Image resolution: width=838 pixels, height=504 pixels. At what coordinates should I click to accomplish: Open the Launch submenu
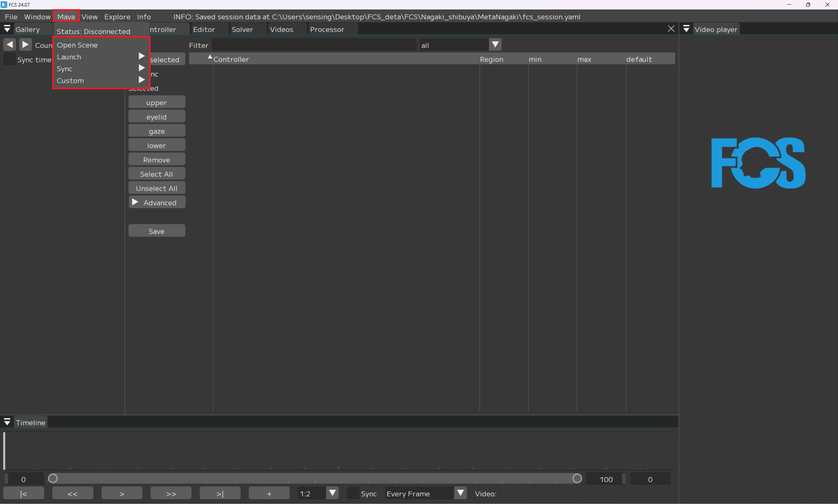coord(100,57)
